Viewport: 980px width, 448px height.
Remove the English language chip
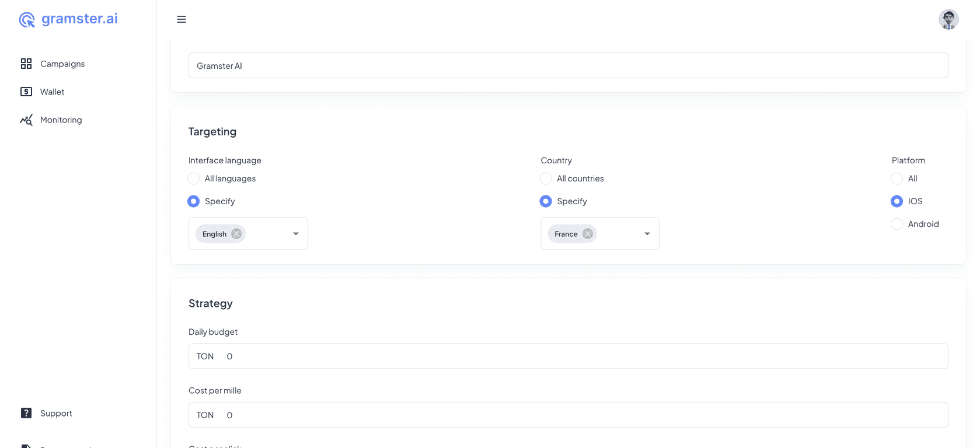[236, 234]
